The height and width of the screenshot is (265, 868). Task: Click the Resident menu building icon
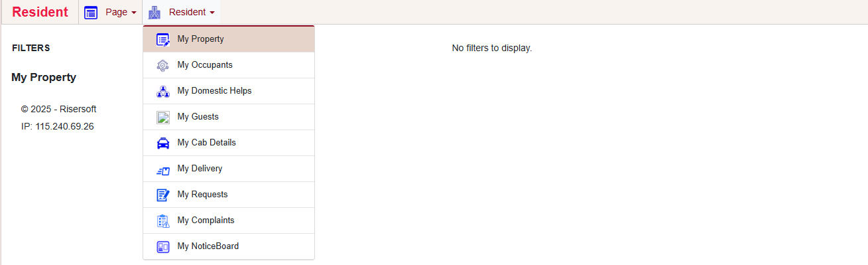(x=155, y=12)
